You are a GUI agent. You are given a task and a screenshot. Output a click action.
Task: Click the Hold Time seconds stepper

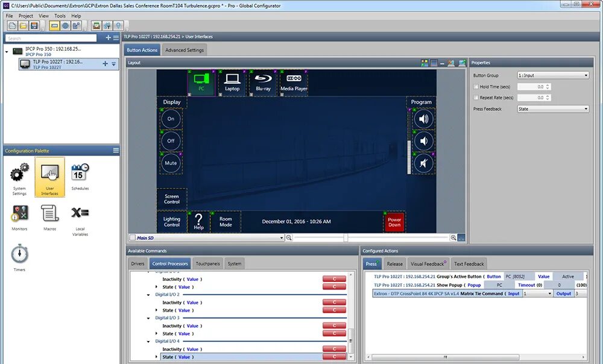pyautogui.click(x=548, y=87)
